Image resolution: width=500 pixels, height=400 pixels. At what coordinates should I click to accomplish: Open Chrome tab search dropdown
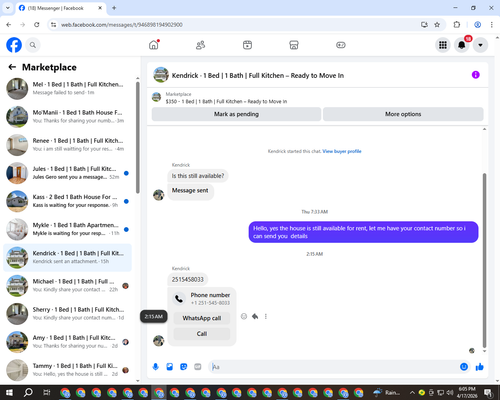(x=7, y=8)
